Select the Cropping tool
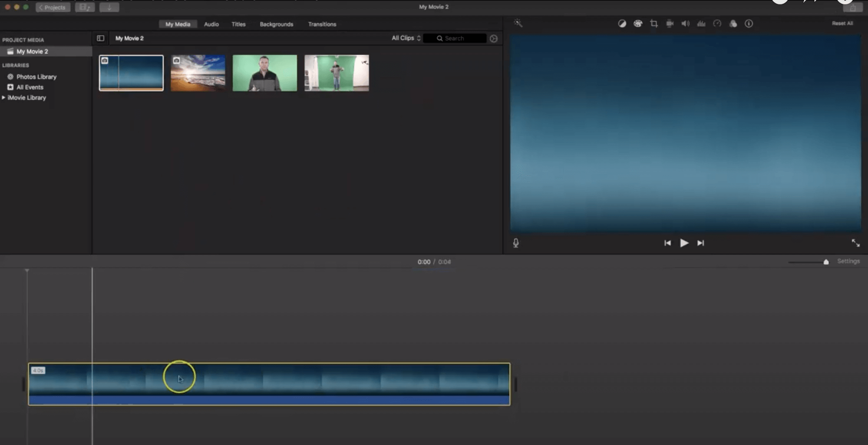Image resolution: width=868 pixels, height=445 pixels. coord(653,23)
